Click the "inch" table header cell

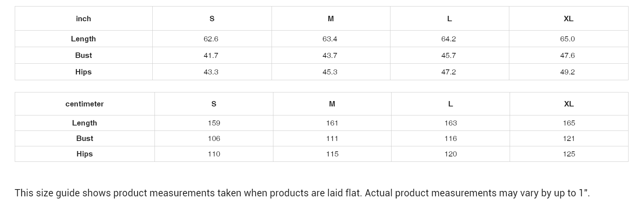(84, 19)
